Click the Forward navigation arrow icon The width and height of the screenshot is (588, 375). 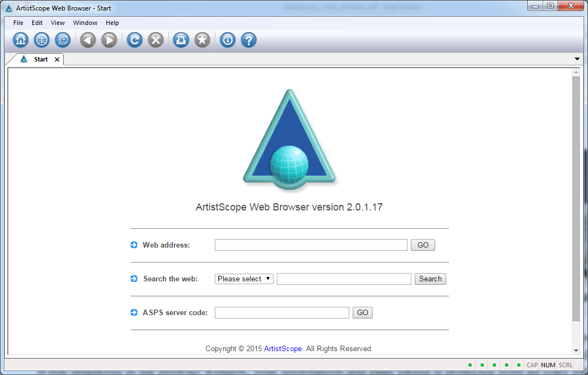coord(109,40)
